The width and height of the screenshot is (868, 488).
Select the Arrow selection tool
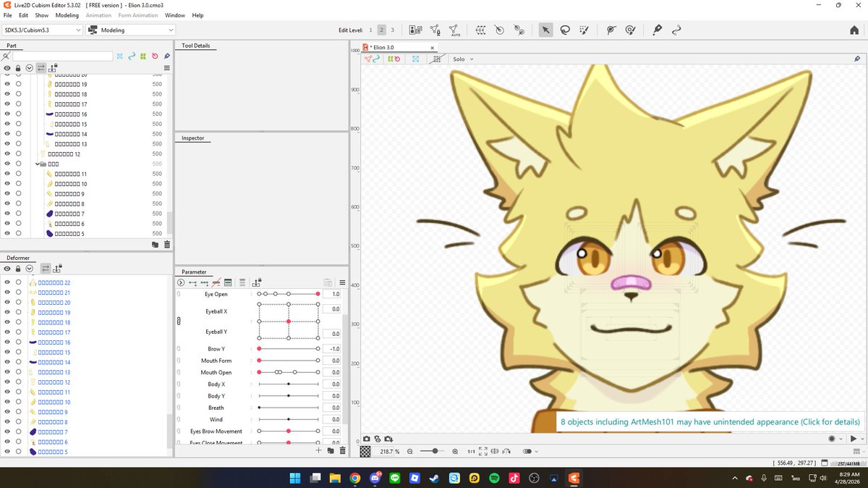tap(545, 30)
